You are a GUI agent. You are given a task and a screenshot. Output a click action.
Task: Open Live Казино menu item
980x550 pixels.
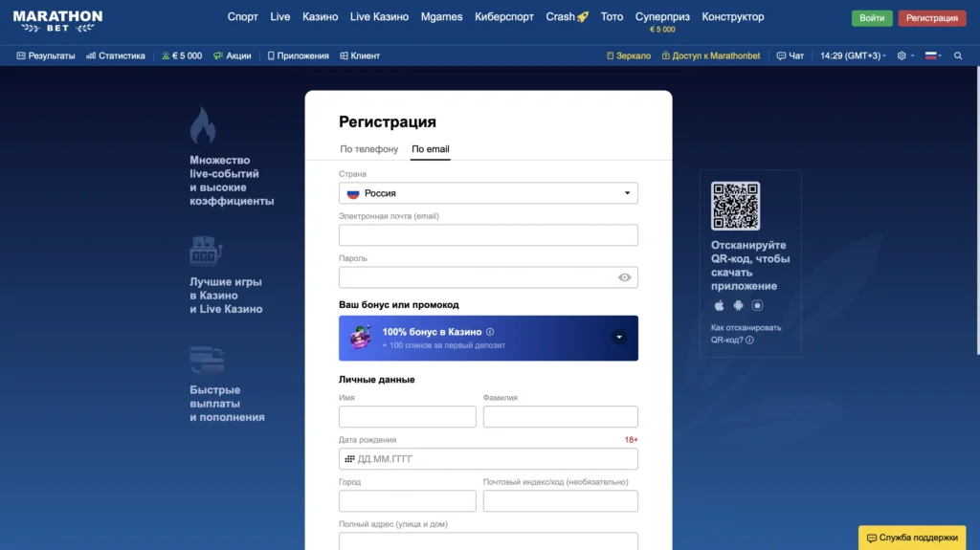(379, 17)
